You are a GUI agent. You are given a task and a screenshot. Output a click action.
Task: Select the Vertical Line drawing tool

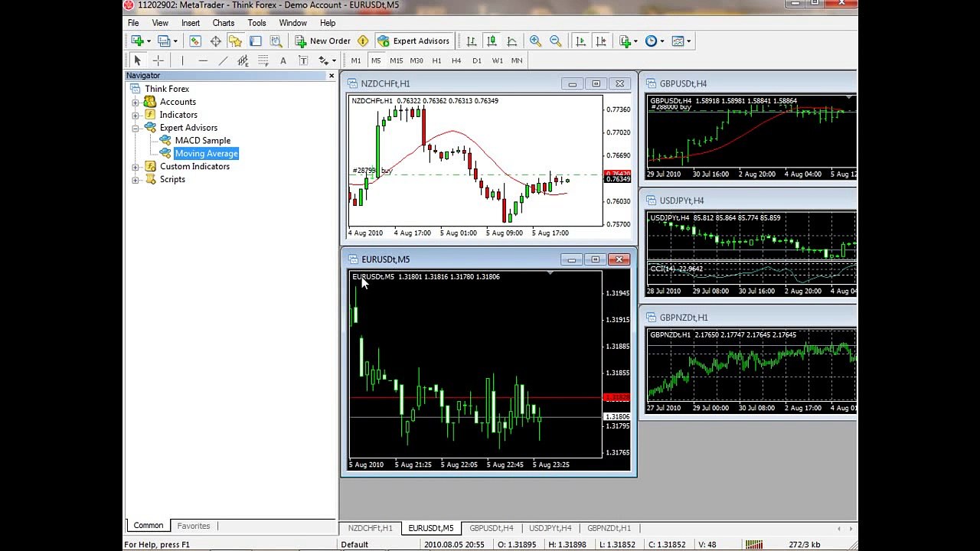click(182, 60)
